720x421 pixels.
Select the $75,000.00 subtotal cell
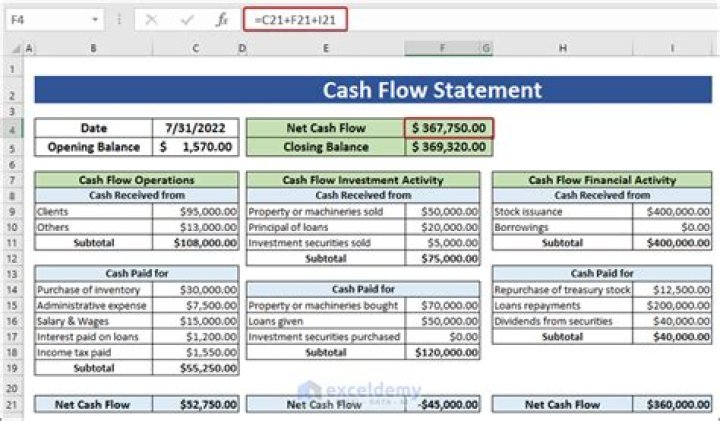[442, 258]
